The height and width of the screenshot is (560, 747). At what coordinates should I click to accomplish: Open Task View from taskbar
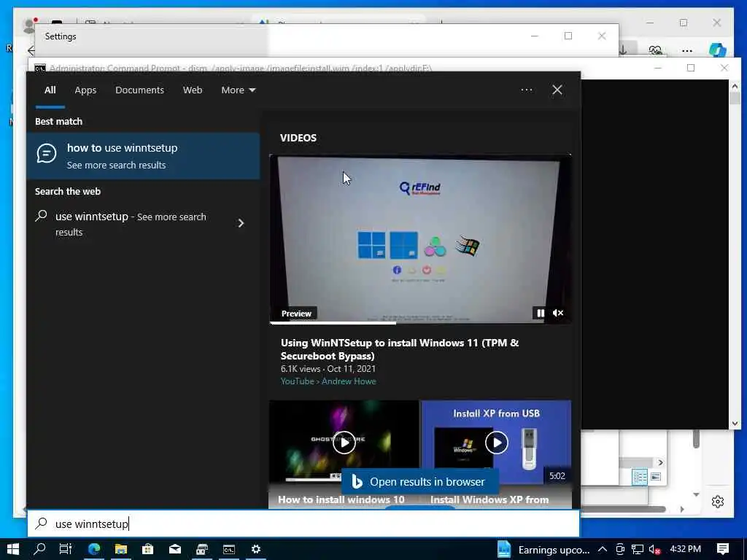coord(65,550)
